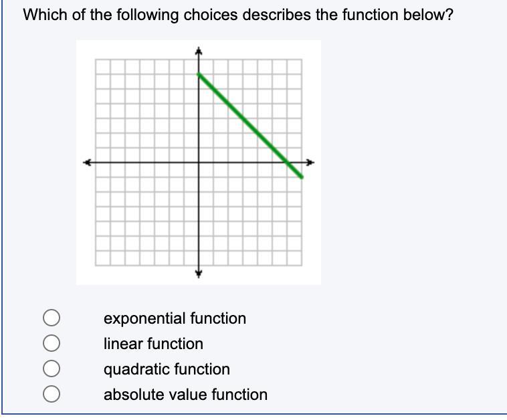Image resolution: width=507 pixels, height=420 pixels.
Task: Click the 'linear function' answer text
Action: (153, 344)
